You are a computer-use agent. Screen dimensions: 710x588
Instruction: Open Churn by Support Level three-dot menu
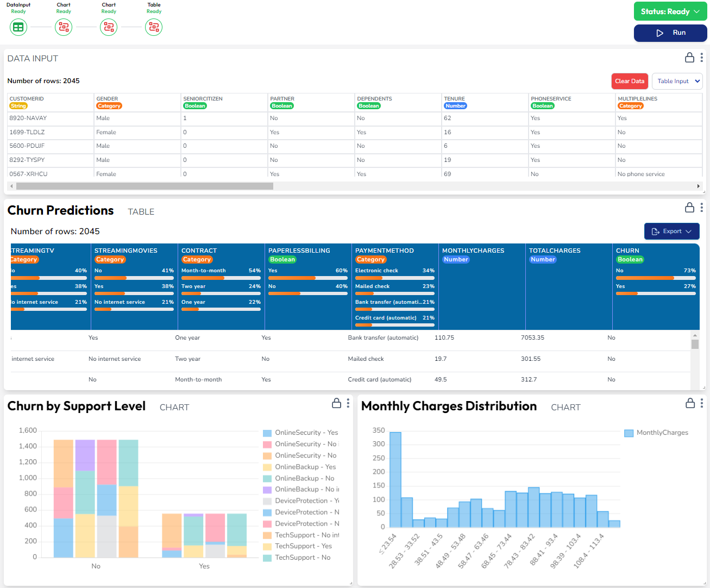pyautogui.click(x=348, y=403)
